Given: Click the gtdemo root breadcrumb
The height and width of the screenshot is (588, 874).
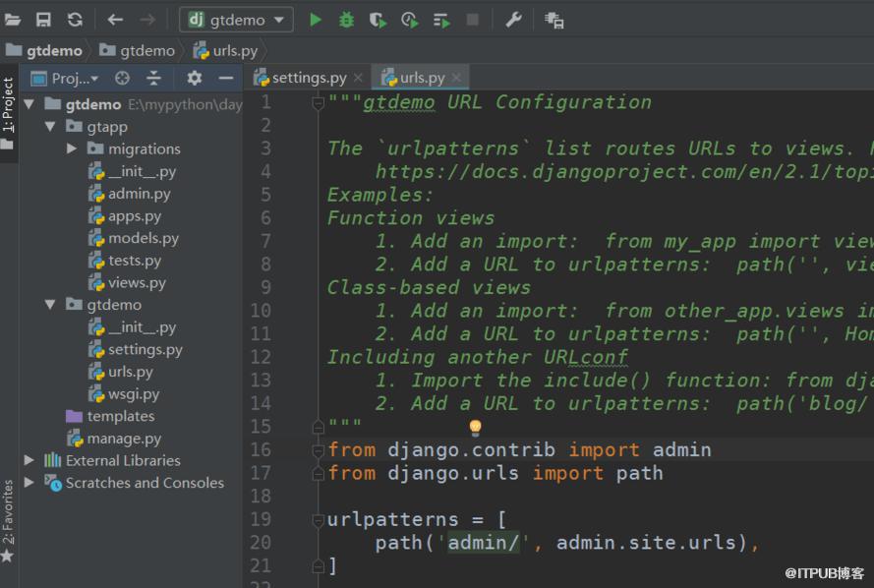Looking at the screenshot, I should point(44,51).
